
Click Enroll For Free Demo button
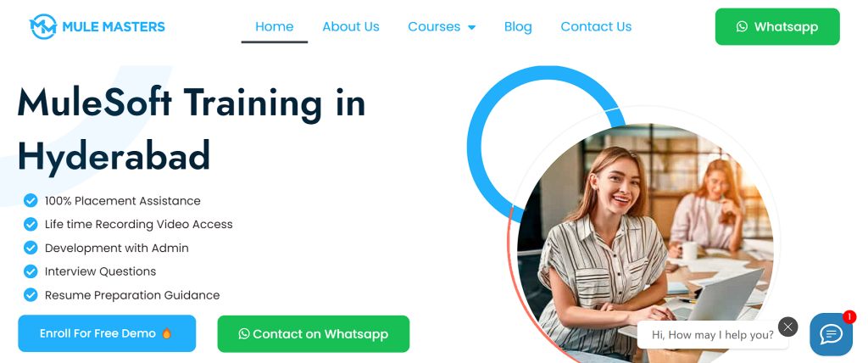(107, 333)
